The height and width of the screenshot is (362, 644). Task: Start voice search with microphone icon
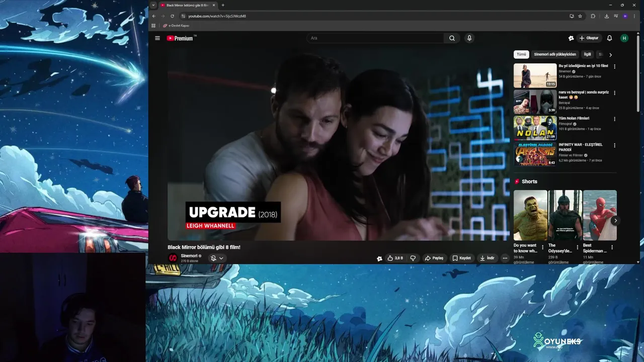tap(469, 38)
